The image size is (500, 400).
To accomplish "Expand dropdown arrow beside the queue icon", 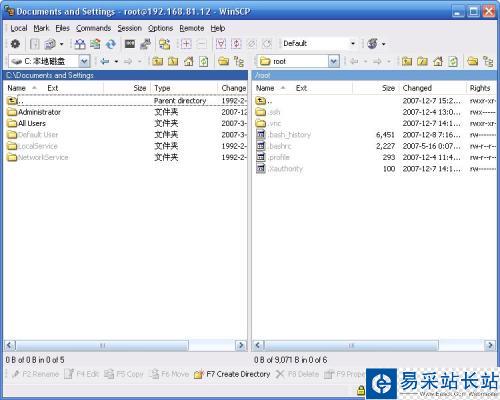I will click(x=61, y=44).
